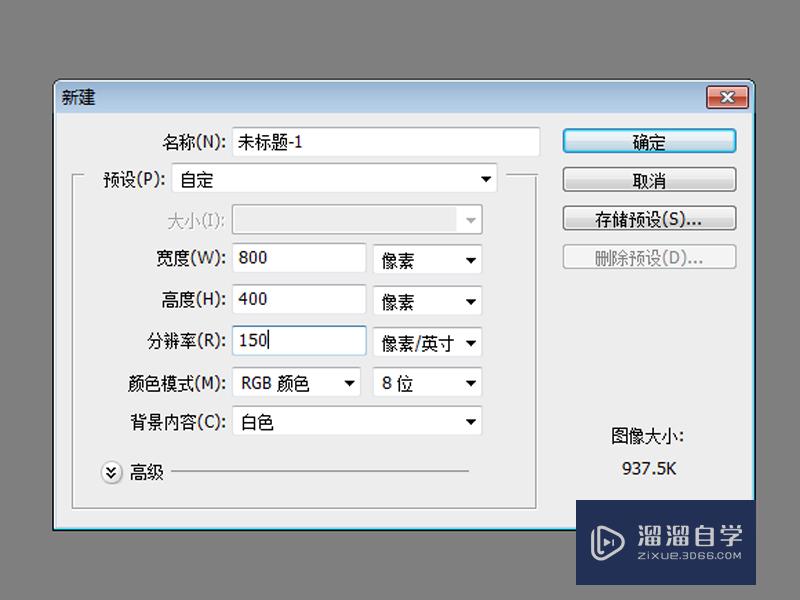The height and width of the screenshot is (600, 800).
Task: Click the 确定 button
Action: pos(649,141)
